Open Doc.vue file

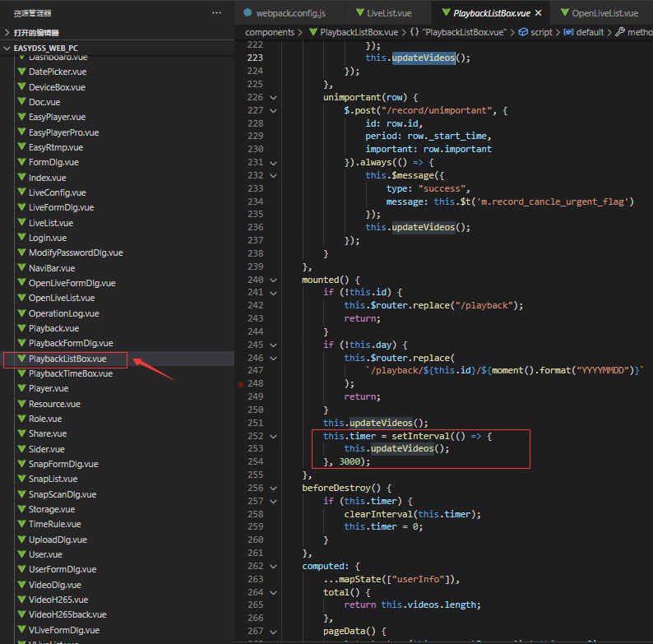click(x=44, y=102)
